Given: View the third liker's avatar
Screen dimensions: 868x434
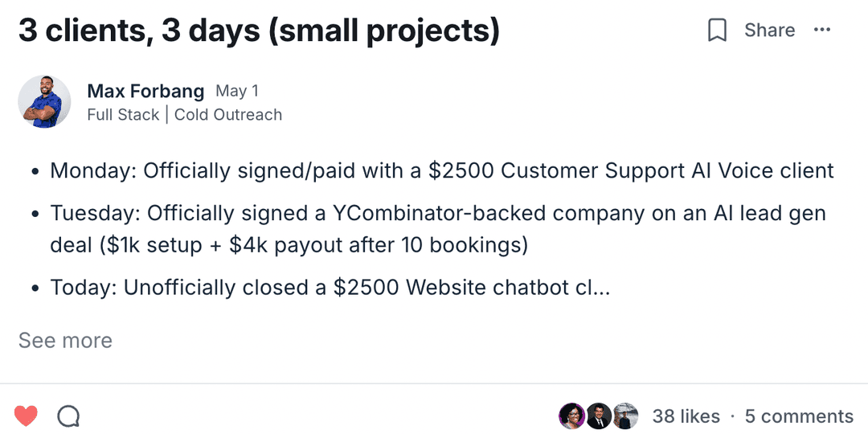Looking at the screenshot, I should [625, 416].
